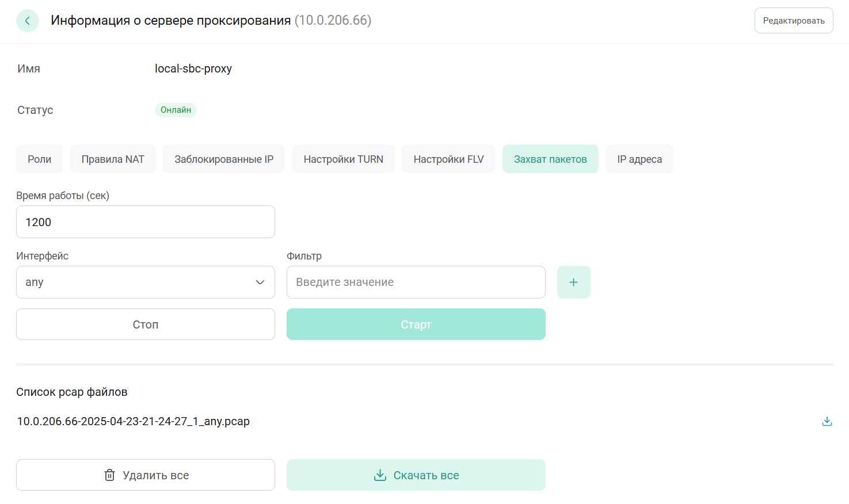Click the download icon next to the pcap file
Viewport: 849px width, 504px height.
(827, 421)
